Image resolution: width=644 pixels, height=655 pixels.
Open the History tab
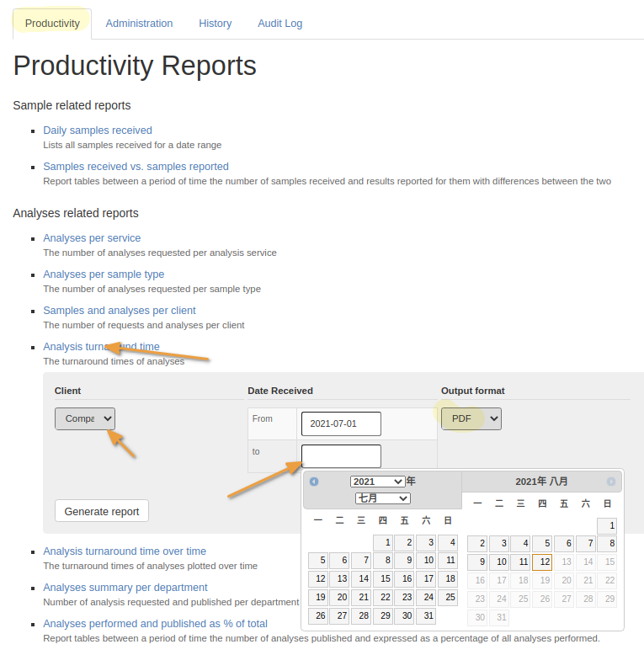click(216, 24)
